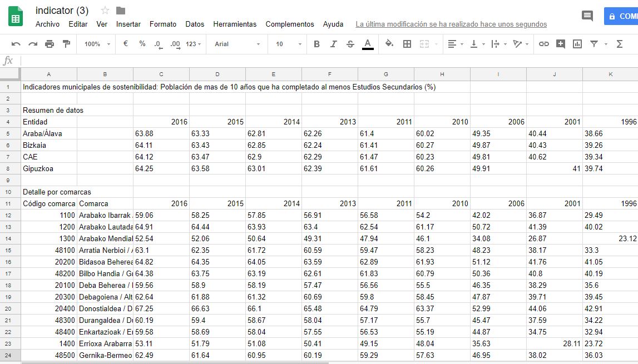Open the text color picker
The width and height of the screenshot is (638, 364).
tap(368, 44)
